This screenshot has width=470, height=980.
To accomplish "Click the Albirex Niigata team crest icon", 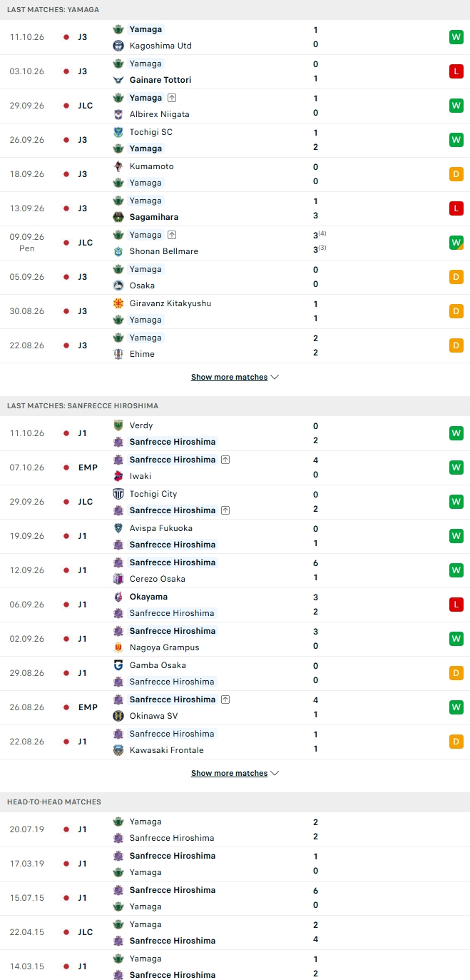I will pos(118,114).
